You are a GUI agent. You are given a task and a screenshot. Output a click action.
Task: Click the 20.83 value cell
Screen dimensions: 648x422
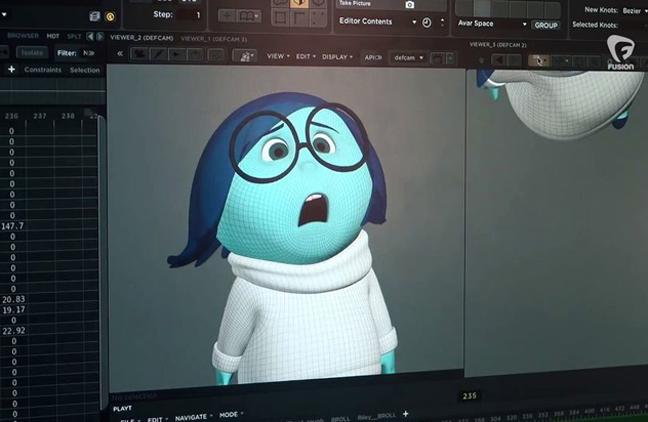(14, 299)
